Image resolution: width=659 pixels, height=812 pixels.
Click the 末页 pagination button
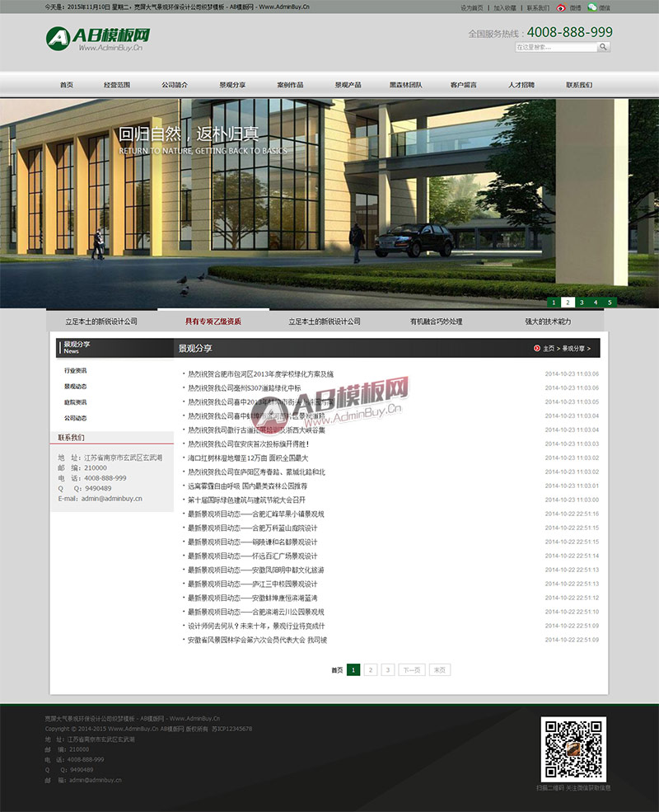click(x=440, y=670)
